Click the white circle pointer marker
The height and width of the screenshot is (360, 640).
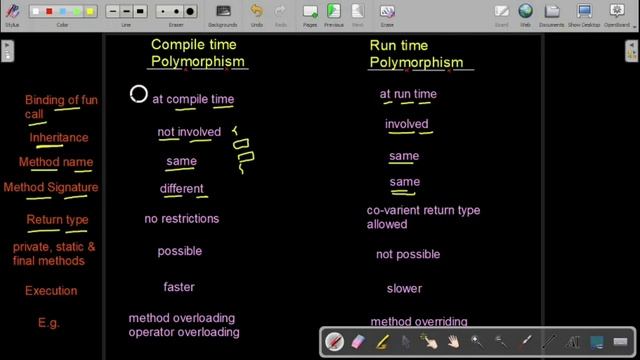(x=139, y=94)
